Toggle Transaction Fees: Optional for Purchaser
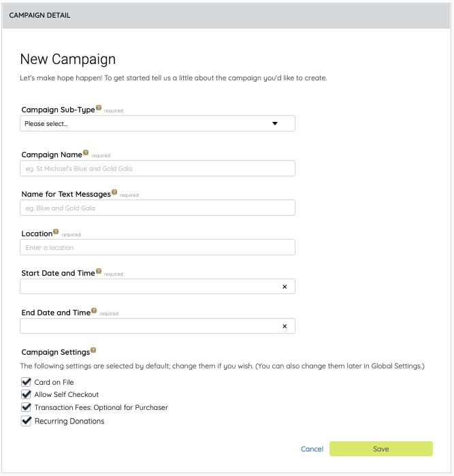The image size is (454, 476). click(x=27, y=407)
